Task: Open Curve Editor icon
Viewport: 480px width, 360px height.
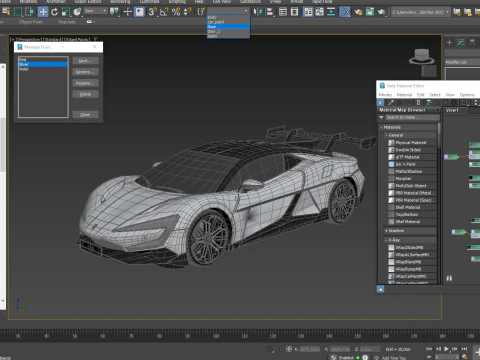Action: [319, 12]
